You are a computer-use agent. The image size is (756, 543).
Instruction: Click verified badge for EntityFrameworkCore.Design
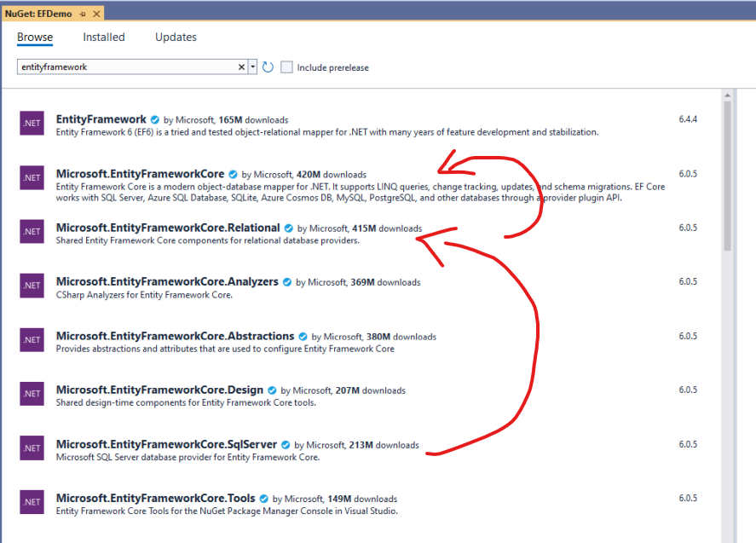(x=272, y=390)
